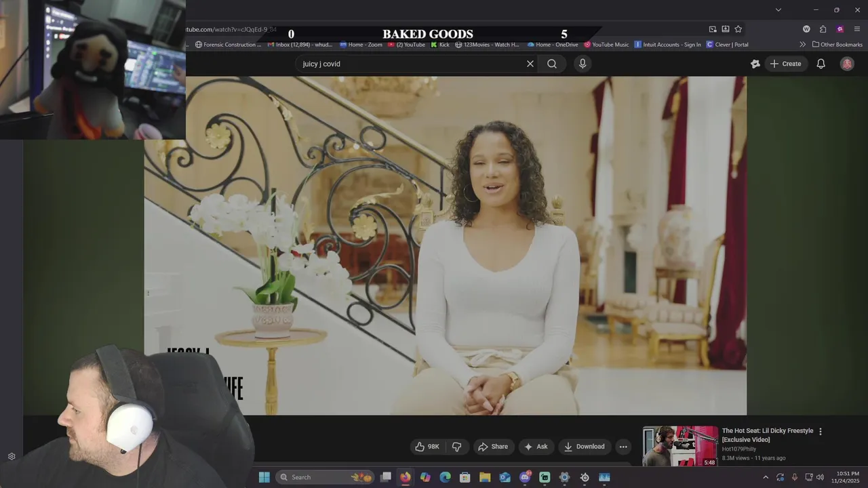The image size is (868, 488).
Task: Open the Home - Zoom bookmark
Action: coord(361,45)
